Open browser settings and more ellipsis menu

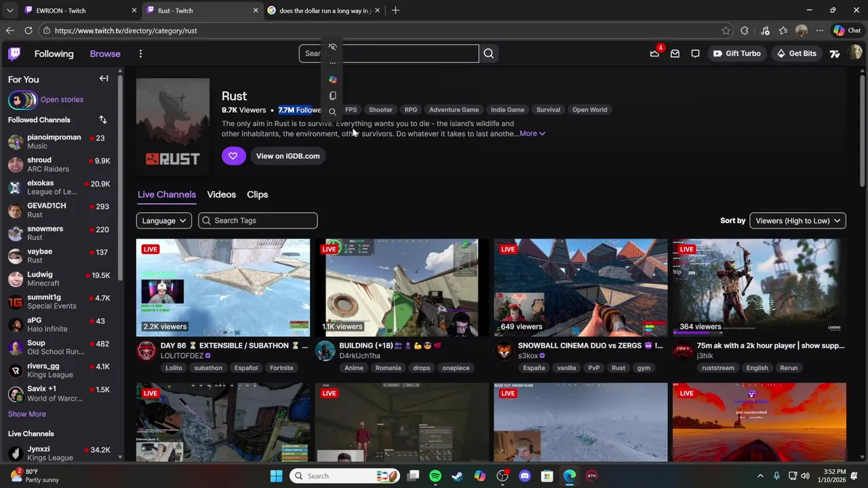click(820, 30)
